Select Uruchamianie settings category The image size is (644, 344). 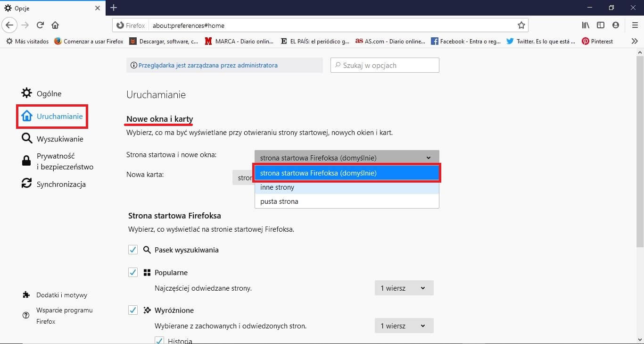(x=52, y=116)
